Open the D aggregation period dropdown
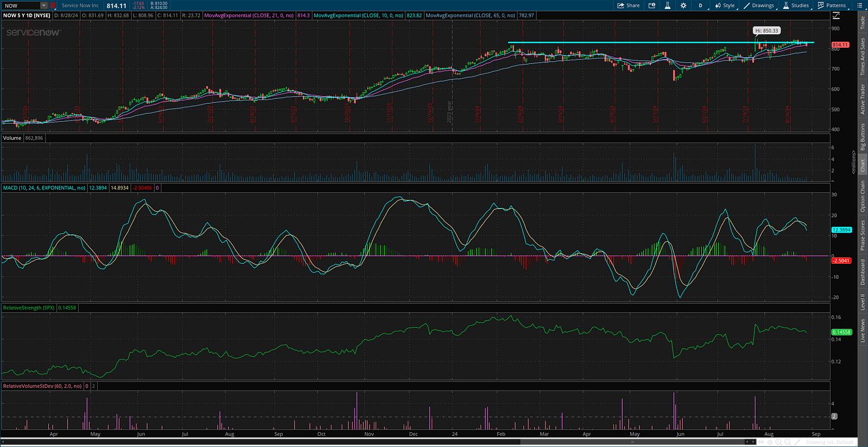868x447 pixels. point(700,5)
